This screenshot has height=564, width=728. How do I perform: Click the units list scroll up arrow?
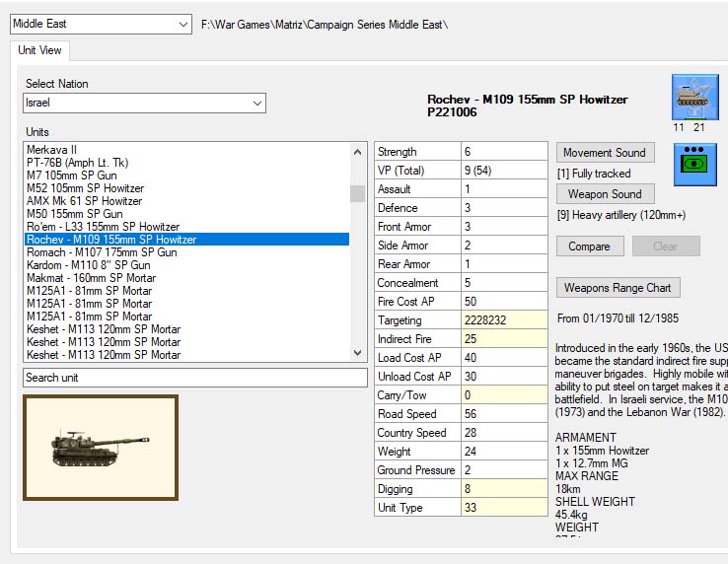coord(357,152)
